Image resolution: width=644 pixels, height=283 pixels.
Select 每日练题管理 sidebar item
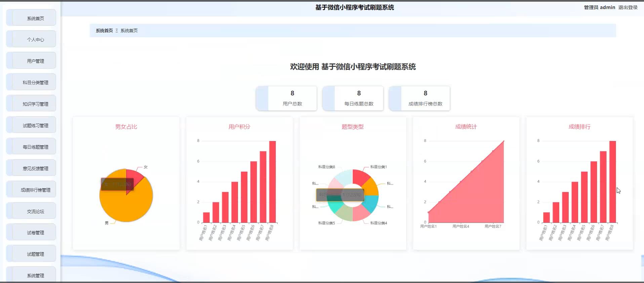[31, 147]
